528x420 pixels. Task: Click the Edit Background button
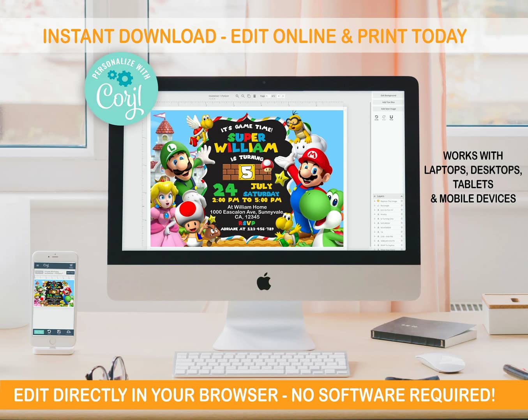(x=388, y=95)
